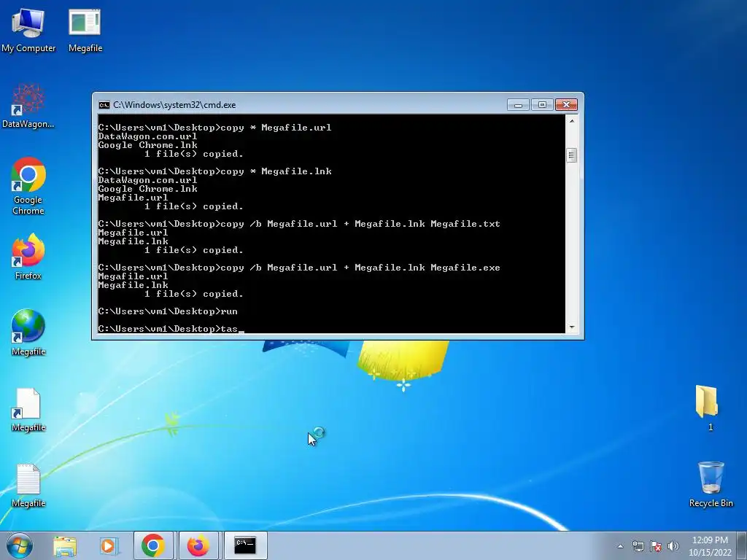The width and height of the screenshot is (747, 560).
Task: Select the Megafile text document icon
Action: coord(28,485)
